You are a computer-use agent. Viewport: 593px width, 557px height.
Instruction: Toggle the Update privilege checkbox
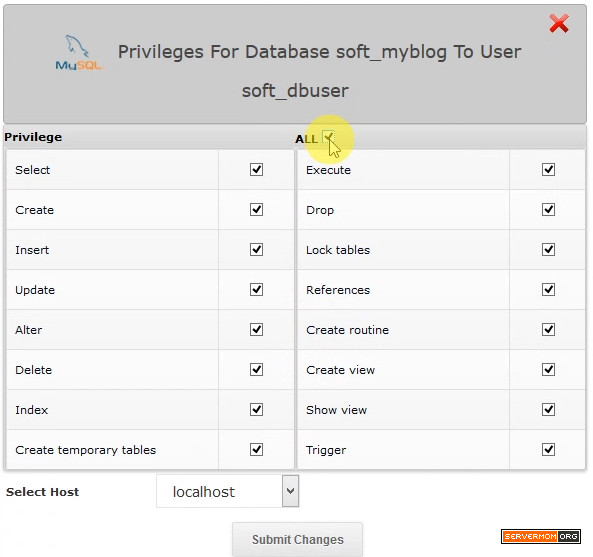(x=256, y=290)
